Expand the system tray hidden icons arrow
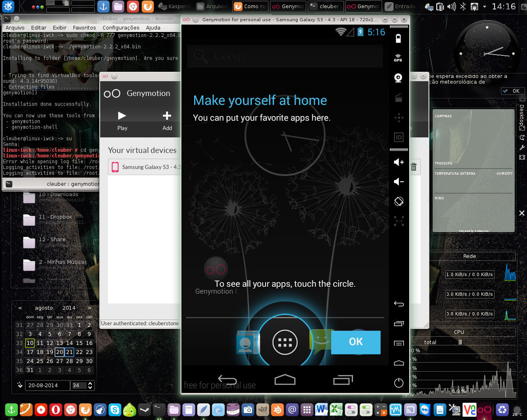The image size is (527, 420). 485,7
